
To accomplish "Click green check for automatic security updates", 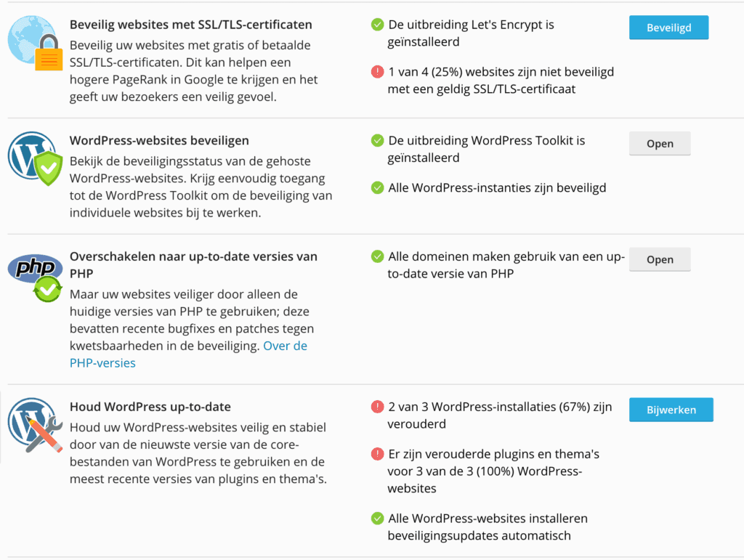I will 377,519.
